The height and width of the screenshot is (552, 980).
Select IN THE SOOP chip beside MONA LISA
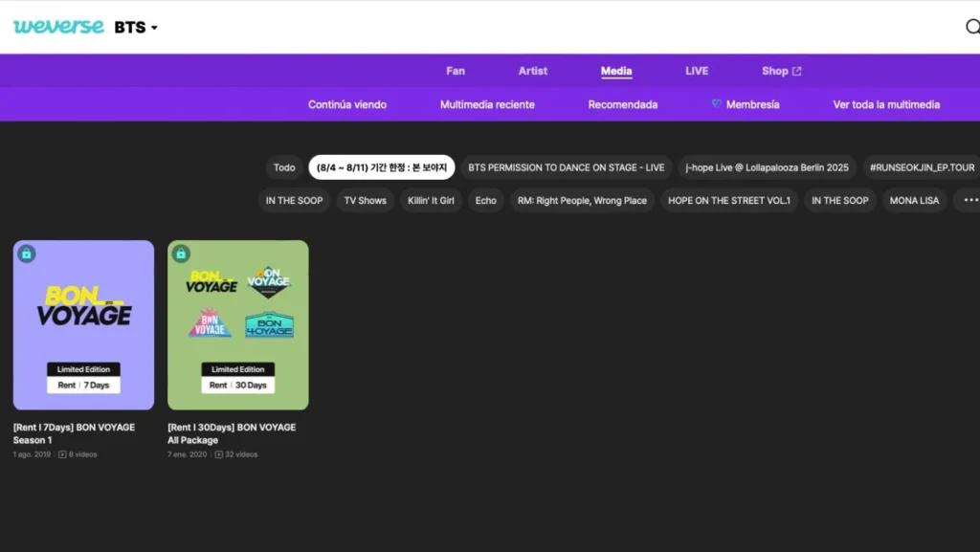tap(840, 201)
